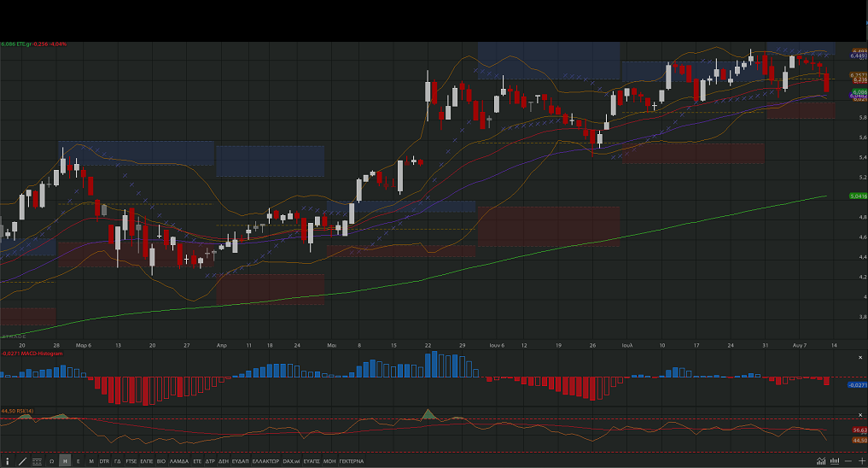
Task: Zoom out with the minus icon
Action: tap(848, 461)
